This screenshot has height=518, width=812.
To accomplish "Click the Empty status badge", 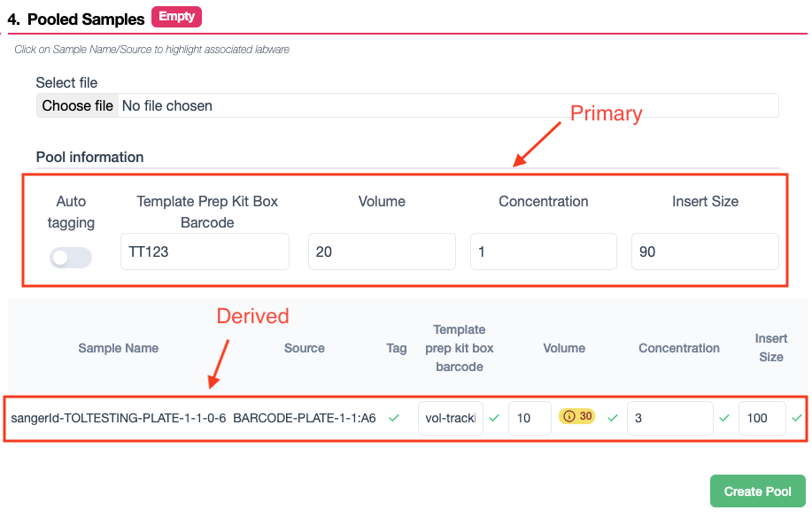I will coord(177,17).
